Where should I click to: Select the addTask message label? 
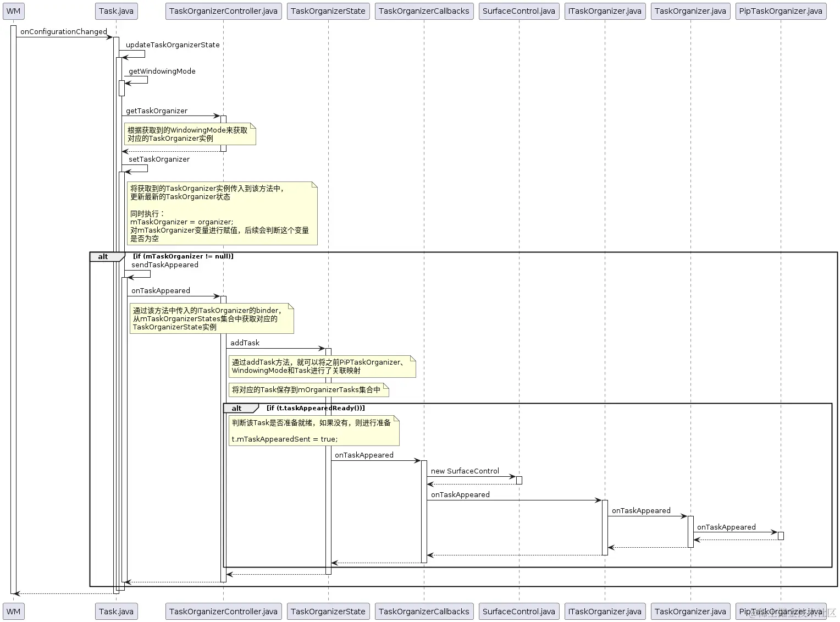pos(245,343)
